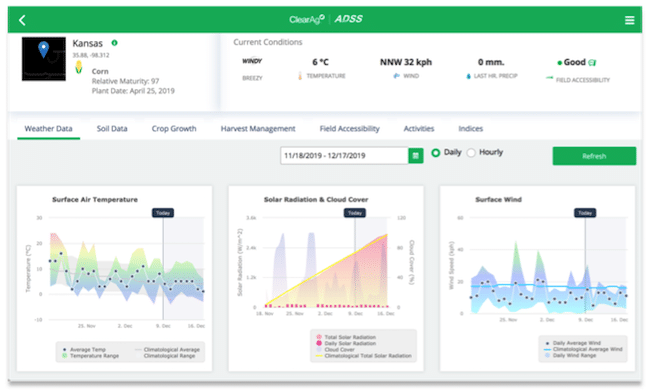Click the Good field accessibility status
The image size is (650, 390).
click(574, 62)
